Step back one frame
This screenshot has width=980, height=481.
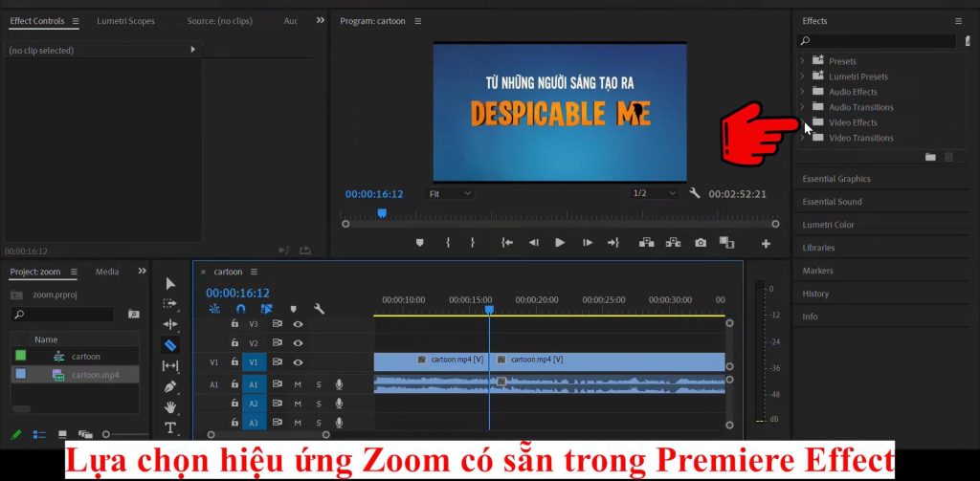[534, 243]
